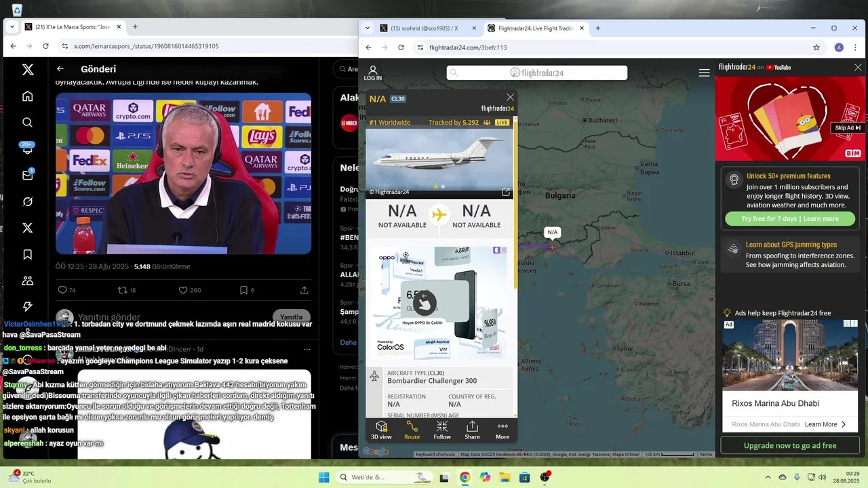This screenshot has width=868, height=488.
Task: Click the Yanıtla reply button
Action: (x=292, y=317)
